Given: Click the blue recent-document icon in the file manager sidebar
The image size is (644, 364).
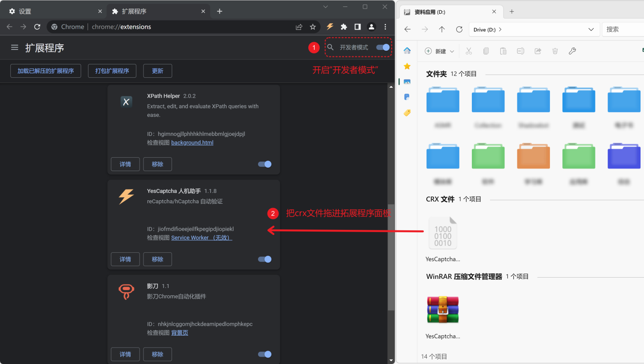Looking at the screenshot, I should point(407,97).
